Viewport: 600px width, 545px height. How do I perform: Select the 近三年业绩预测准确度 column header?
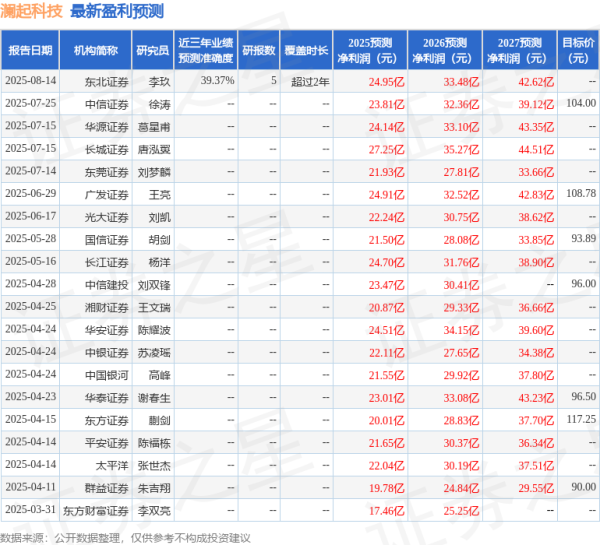click(206, 50)
